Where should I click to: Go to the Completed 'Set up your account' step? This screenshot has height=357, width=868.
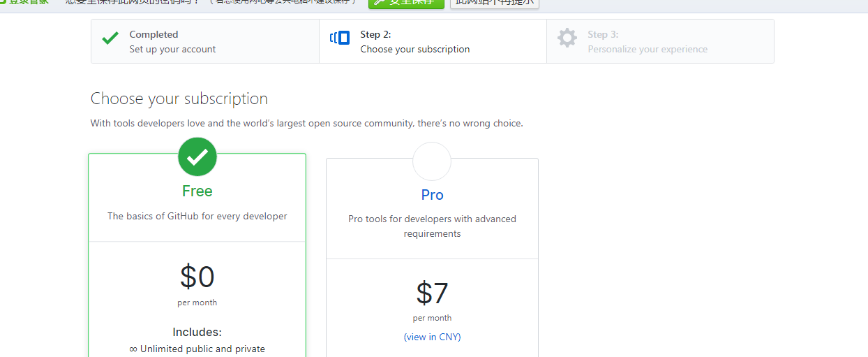click(x=205, y=41)
